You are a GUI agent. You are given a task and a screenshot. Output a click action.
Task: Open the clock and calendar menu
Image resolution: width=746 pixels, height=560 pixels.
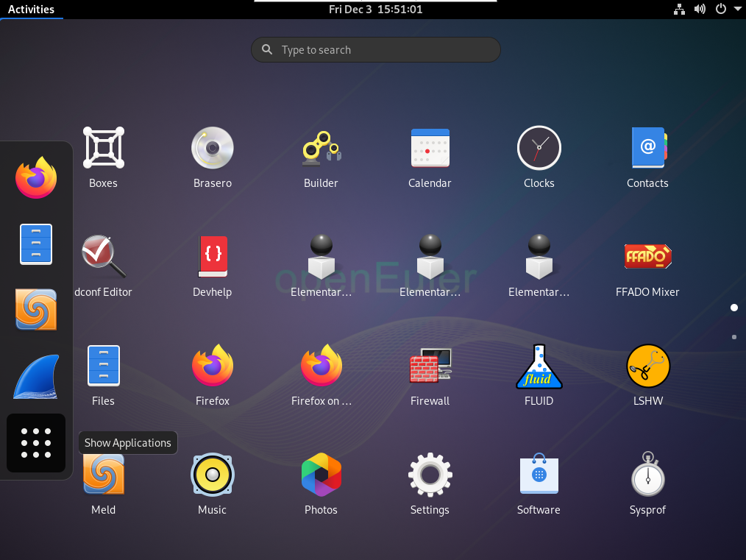[375, 10]
